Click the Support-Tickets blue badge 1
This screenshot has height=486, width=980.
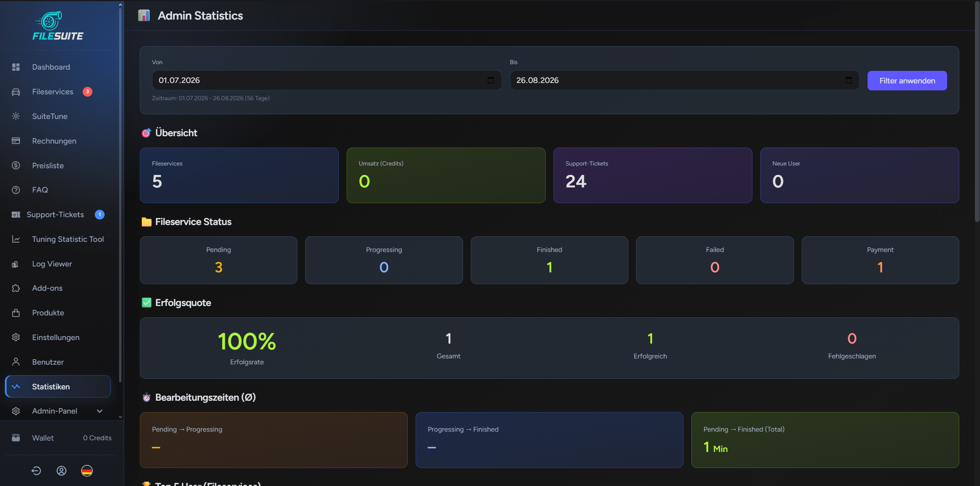tap(99, 214)
